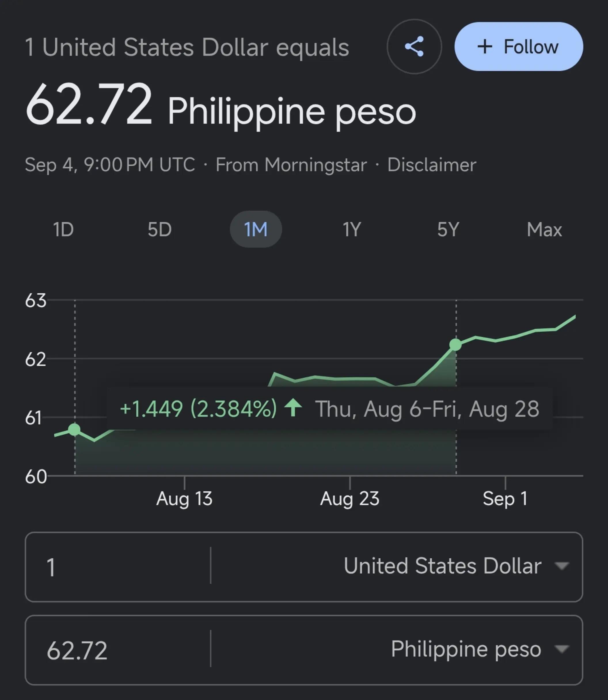Click the From Morningstar source text
Screen dimensions: 608x700
click(x=291, y=165)
